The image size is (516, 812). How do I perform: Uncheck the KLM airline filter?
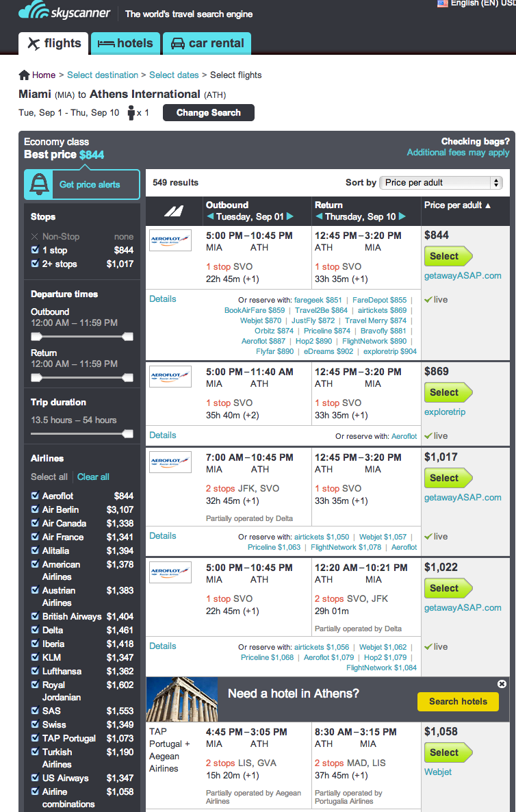pos(35,658)
